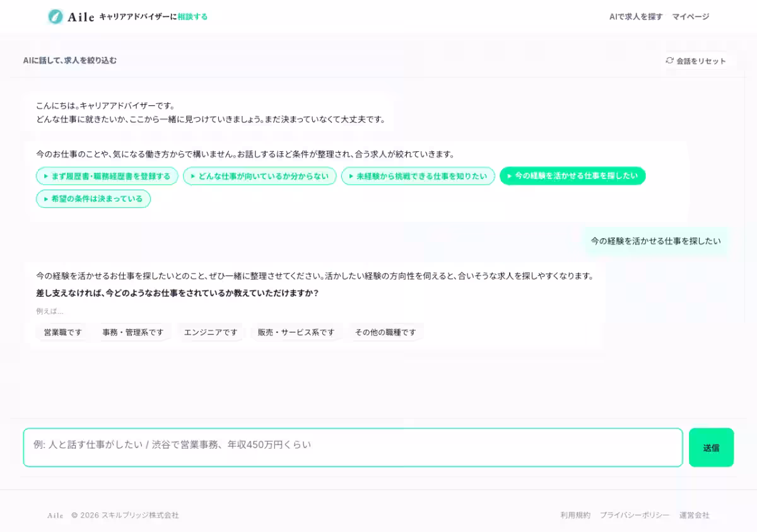Viewport: 757px width, 532px height.
Task: Open the 相談する link in header
Action: coord(192,17)
